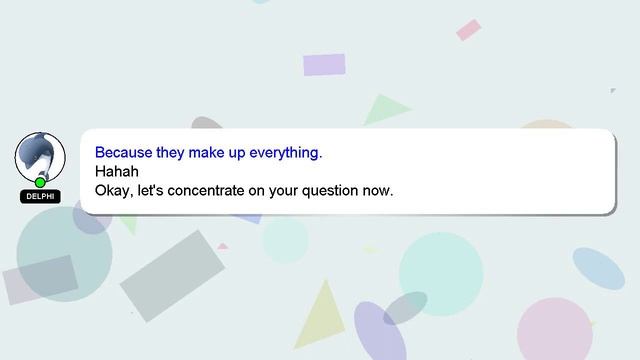Click the mauve rectangle at lower left edge
This screenshot has width=640, height=360.
pos(40,280)
